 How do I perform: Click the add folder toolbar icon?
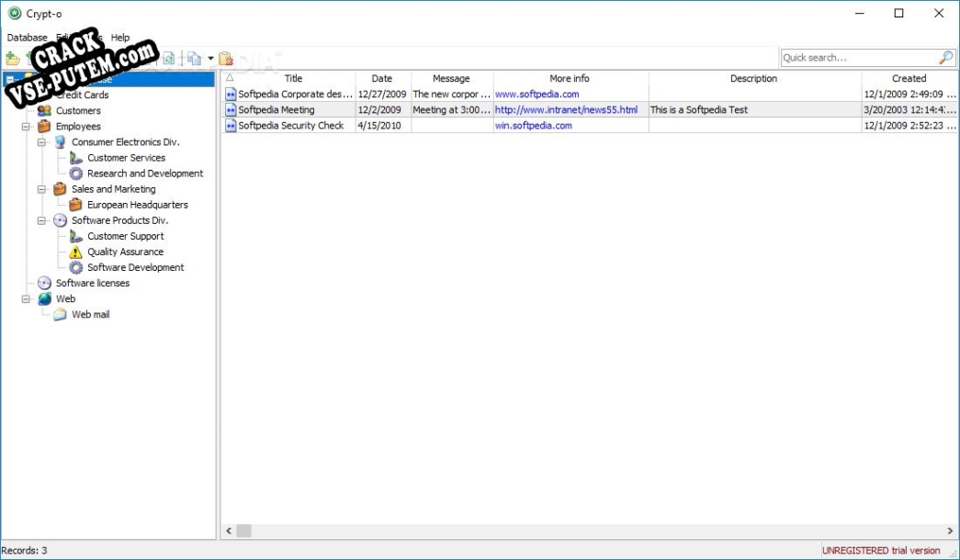coord(12,59)
